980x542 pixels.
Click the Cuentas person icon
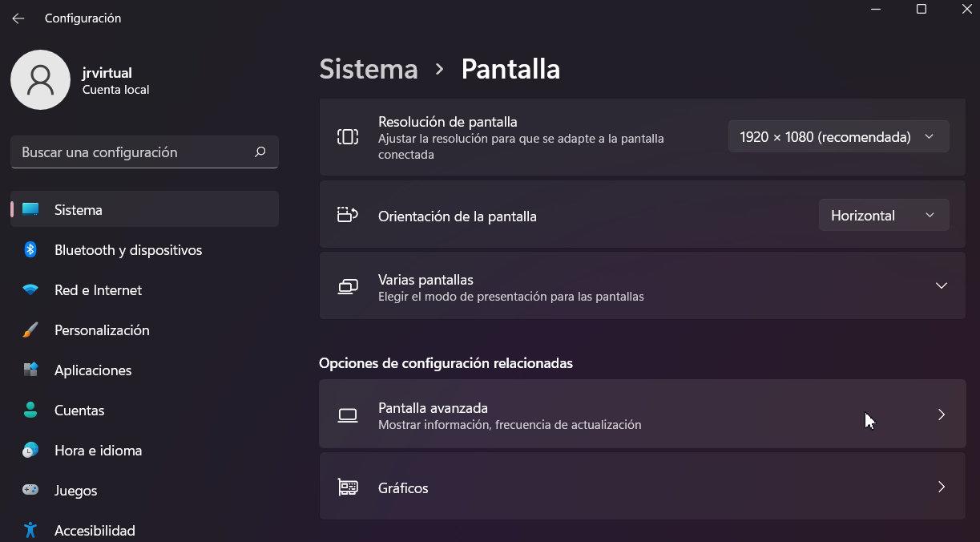30,410
